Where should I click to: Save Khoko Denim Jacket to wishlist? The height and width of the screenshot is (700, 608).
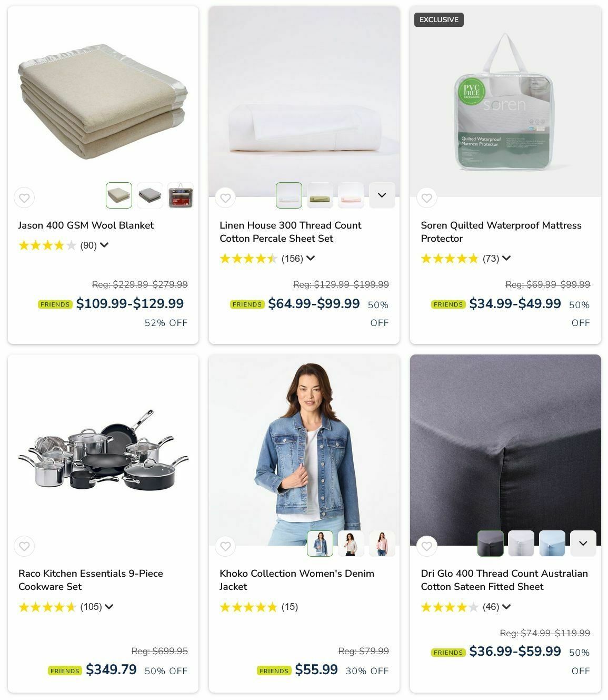click(225, 546)
